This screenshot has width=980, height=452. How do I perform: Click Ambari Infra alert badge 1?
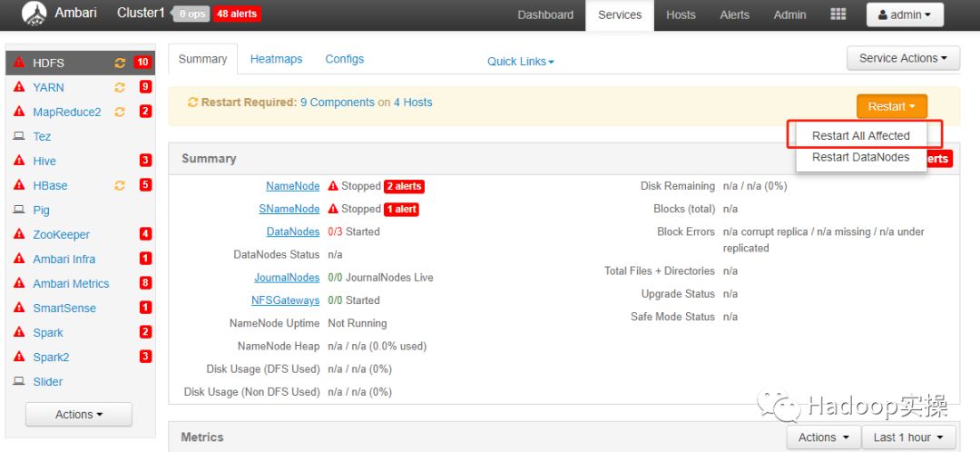click(145, 259)
